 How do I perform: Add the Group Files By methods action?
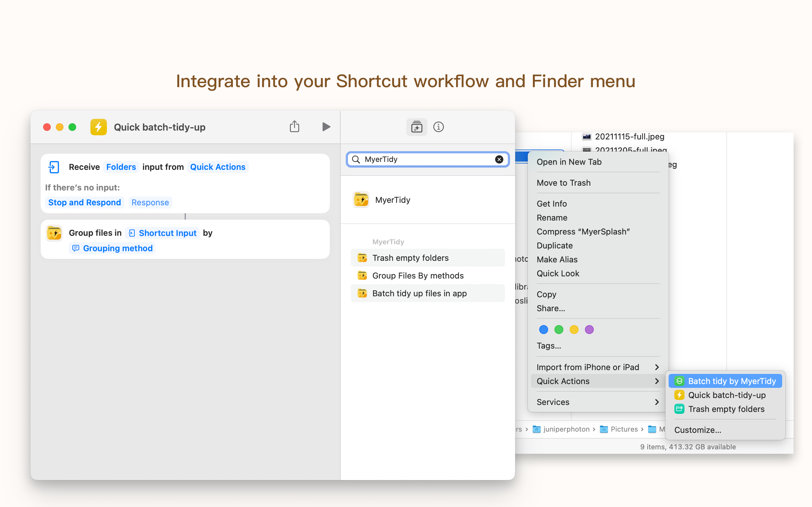(417, 276)
